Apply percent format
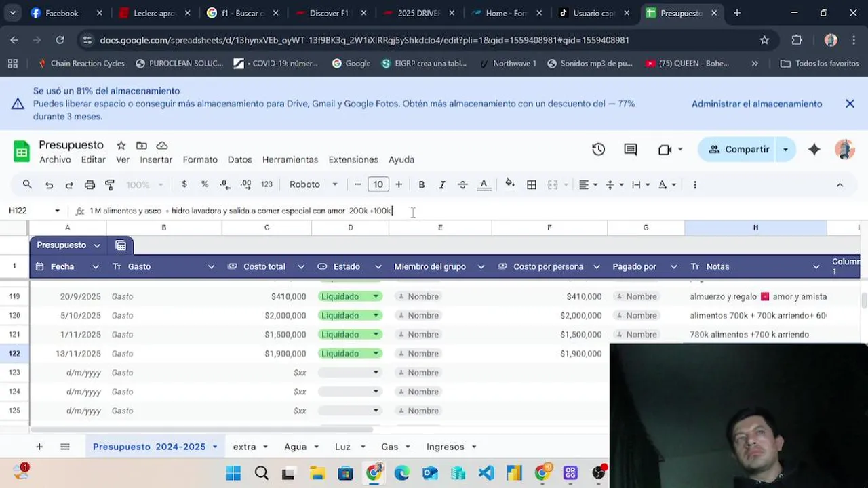868x488 pixels. (205, 184)
